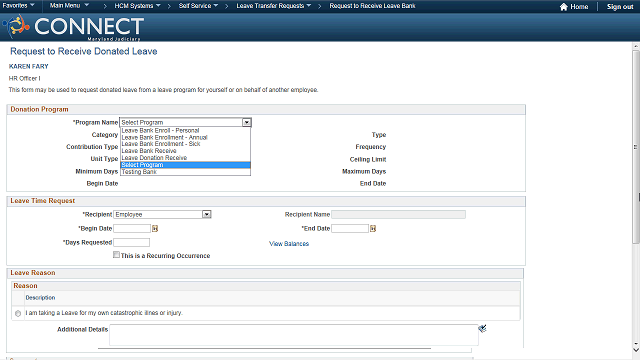The height and width of the screenshot is (360, 640).
Task: Open the Self Service breadcrumb menu
Action: pyautogui.click(x=198, y=6)
